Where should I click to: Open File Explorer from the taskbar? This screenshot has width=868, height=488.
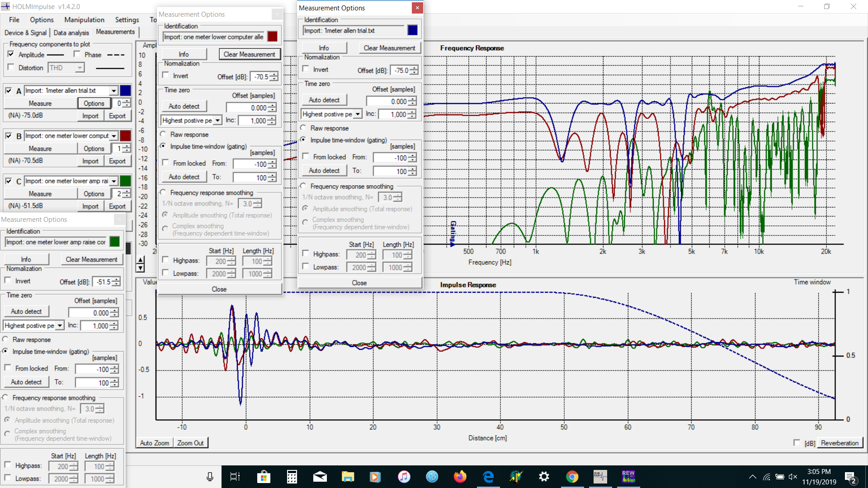click(348, 477)
